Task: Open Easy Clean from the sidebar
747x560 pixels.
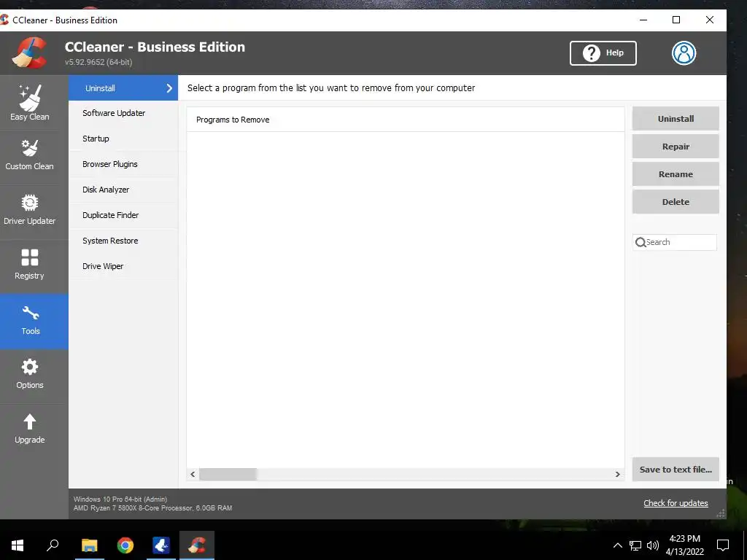Action: [29, 102]
